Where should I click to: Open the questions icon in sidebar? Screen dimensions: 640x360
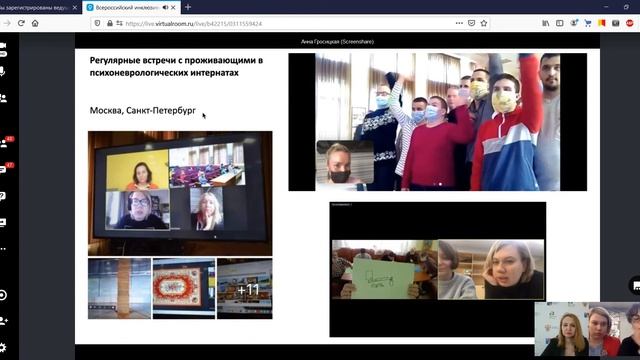point(2,197)
